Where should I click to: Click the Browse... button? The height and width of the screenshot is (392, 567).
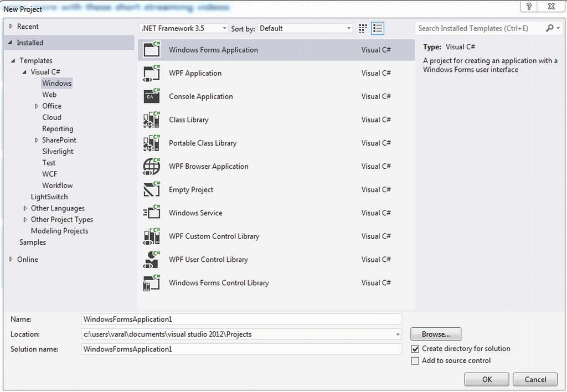436,334
